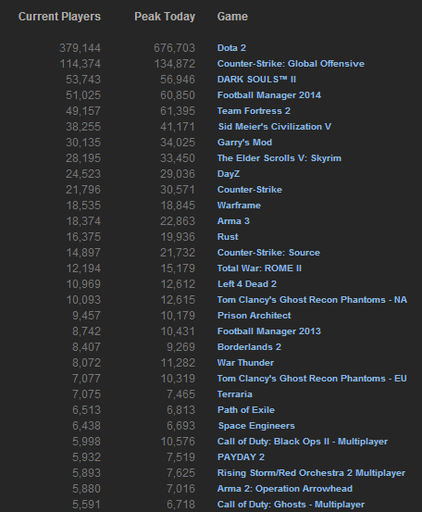Viewport: 422px width, 512px height.
Task: Click the Arma 3 link
Action: pos(233,221)
